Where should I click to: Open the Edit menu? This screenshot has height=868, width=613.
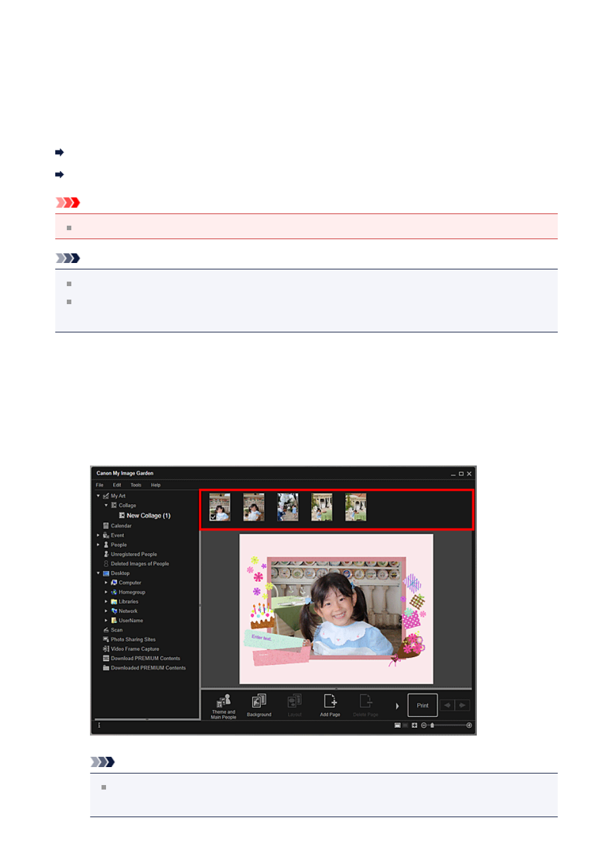pyautogui.click(x=117, y=485)
